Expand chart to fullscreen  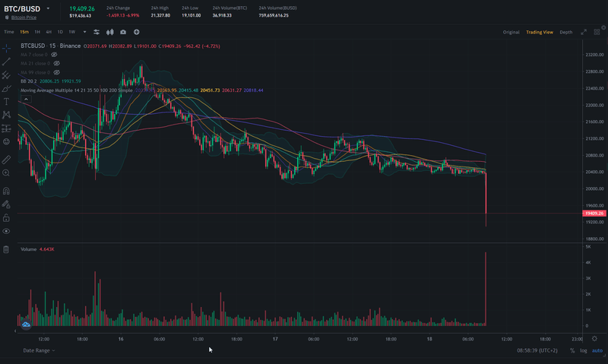[584, 32]
